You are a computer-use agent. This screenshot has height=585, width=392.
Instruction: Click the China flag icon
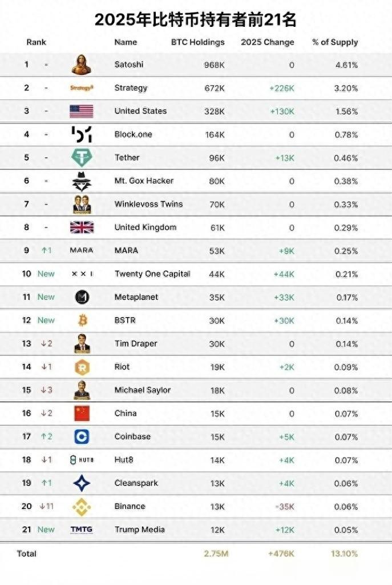click(82, 413)
